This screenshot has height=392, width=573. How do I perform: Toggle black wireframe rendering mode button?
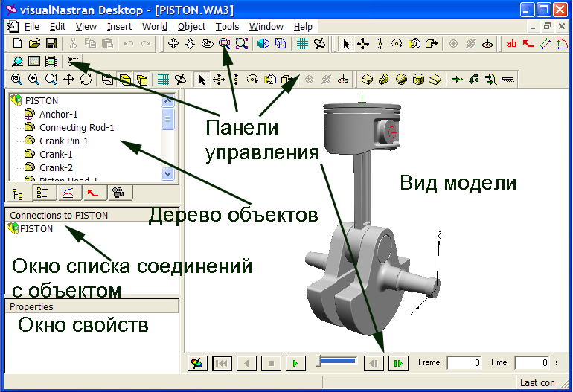click(107, 80)
